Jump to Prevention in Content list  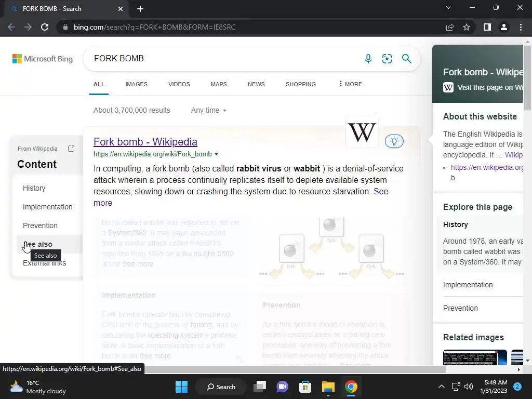40,225
